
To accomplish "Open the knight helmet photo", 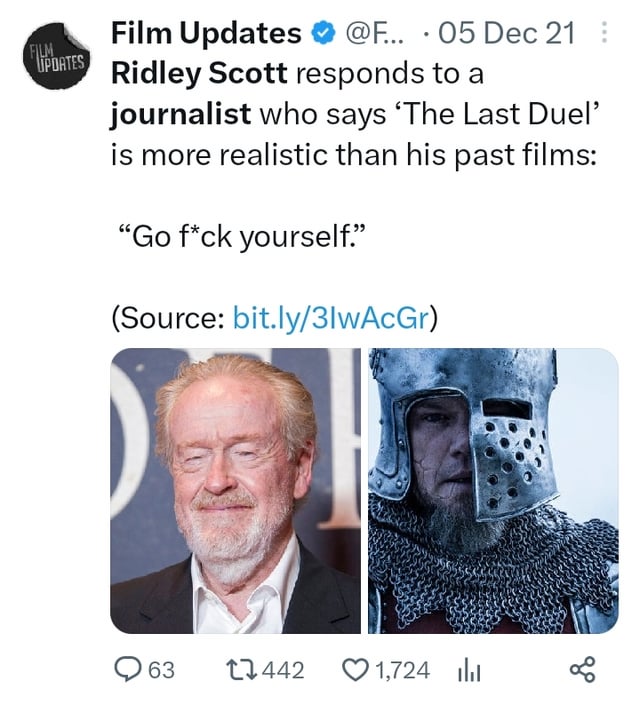I will pyautogui.click(x=493, y=491).
